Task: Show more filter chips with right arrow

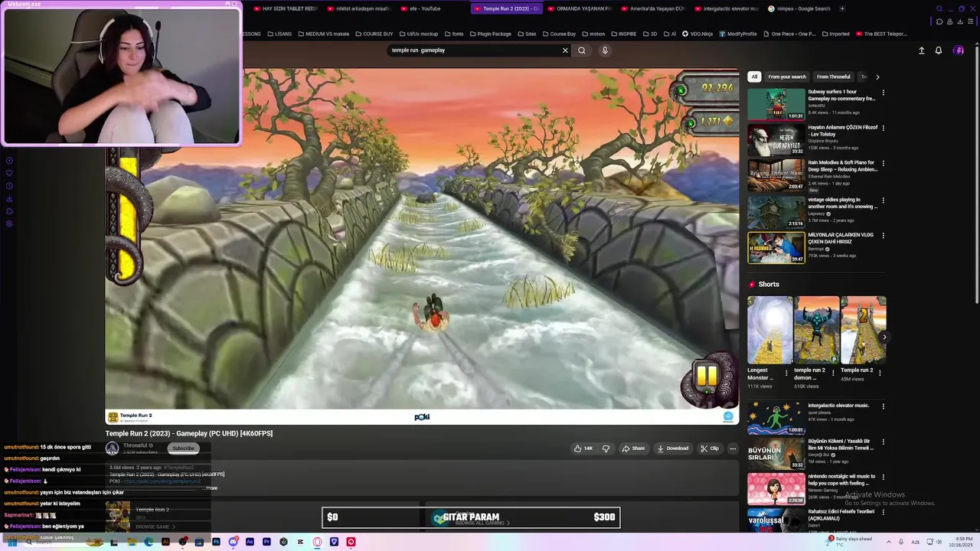Action: coord(877,77)
